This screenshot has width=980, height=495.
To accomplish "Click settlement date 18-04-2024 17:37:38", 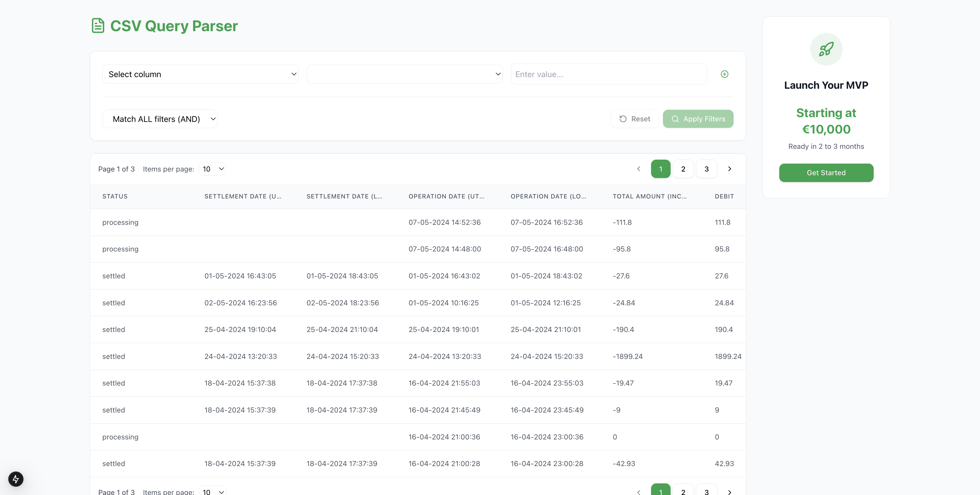I will point(342,383).
